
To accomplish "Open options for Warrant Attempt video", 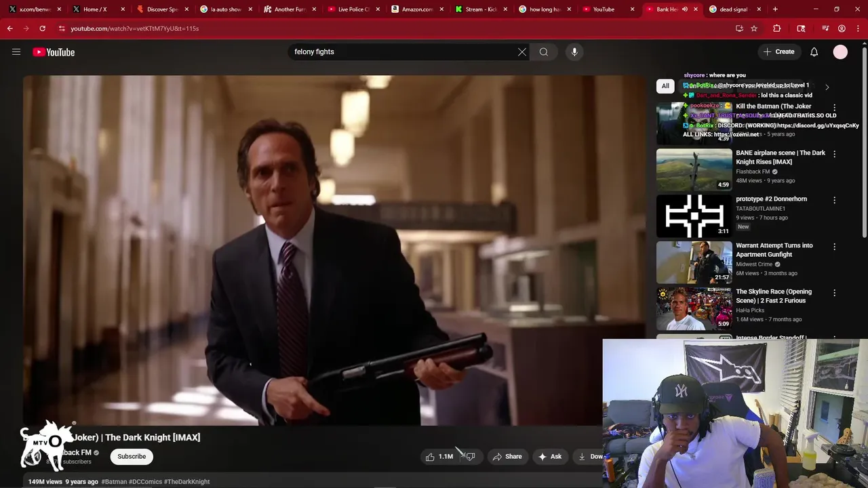I will click(x=834, y=247).
